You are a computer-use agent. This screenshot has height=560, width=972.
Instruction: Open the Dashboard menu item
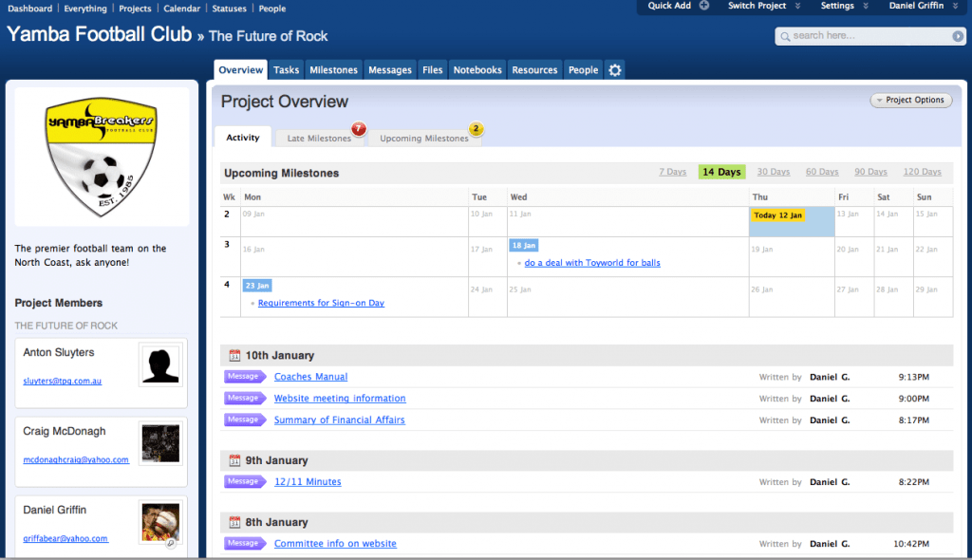click(29, 9)
